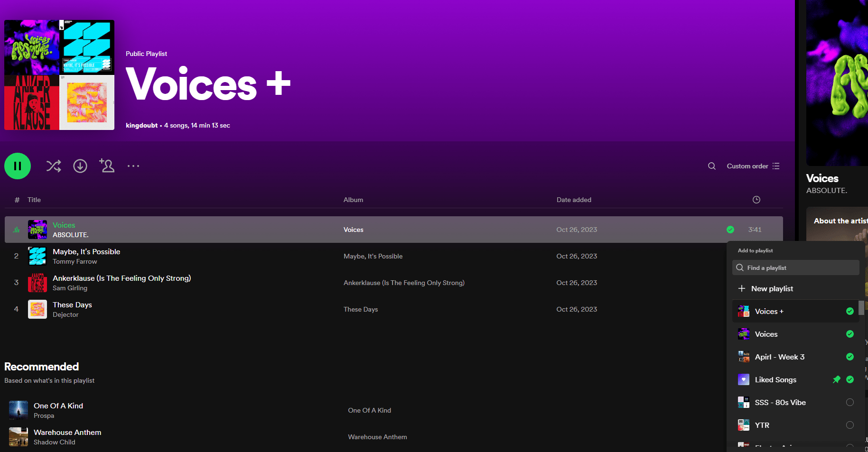
Task: Select YTR in Add to playlist menu
Action: point(796,425)
